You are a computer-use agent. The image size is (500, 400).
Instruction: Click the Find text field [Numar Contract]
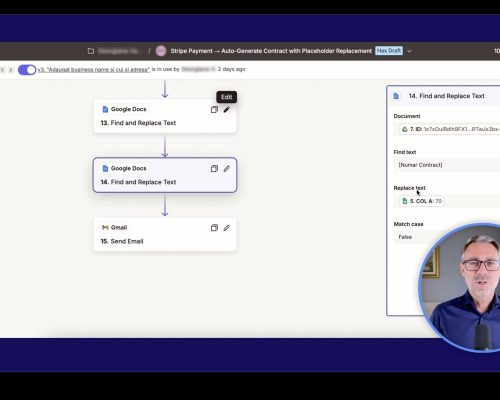tap(447, 165)
